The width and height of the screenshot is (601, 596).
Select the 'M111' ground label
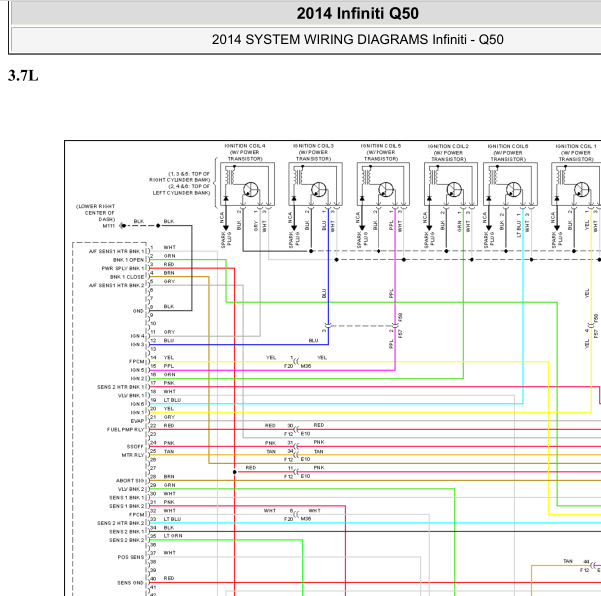(108, 226)
